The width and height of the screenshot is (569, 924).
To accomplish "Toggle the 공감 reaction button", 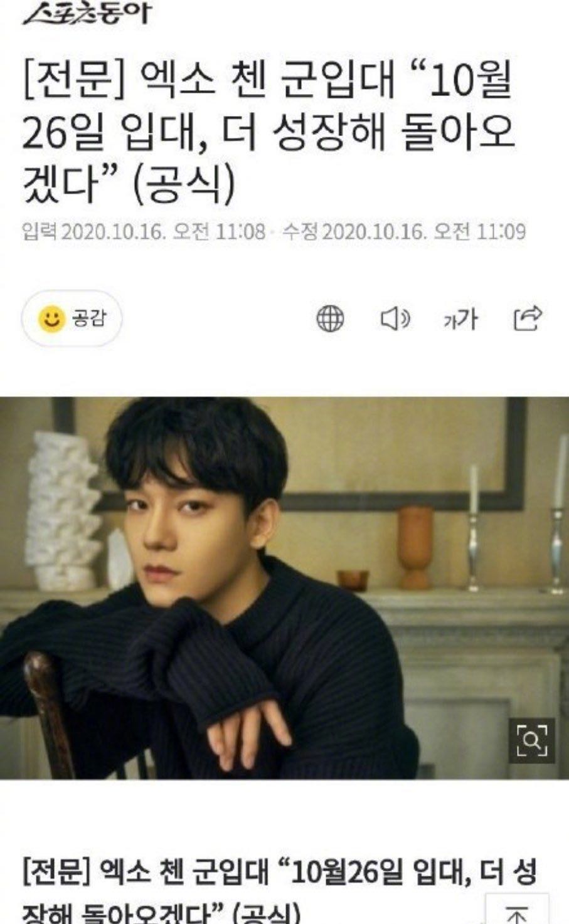I will (72, 318).
